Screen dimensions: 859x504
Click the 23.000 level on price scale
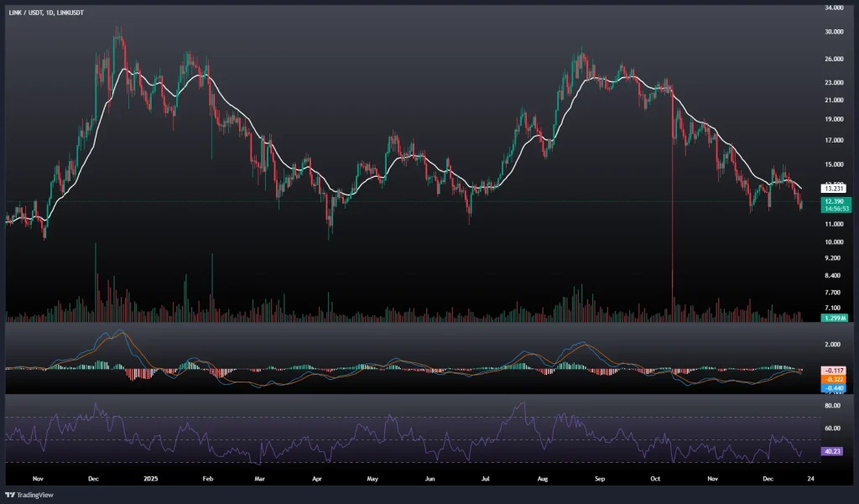834,83
